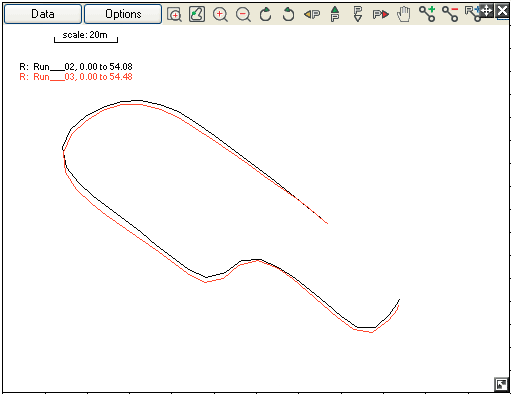Click the scale 20m indicator
The height and width of the screenshot is (396, 514).
86,36
